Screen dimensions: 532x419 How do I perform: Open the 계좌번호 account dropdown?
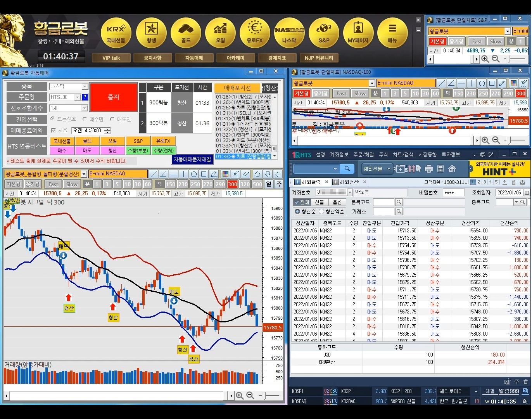click(350, 192)
